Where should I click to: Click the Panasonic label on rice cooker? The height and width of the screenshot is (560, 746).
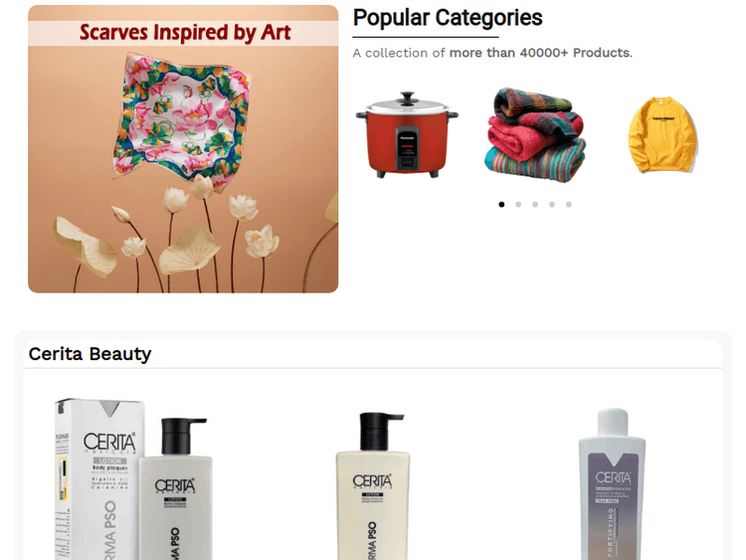(x=407, y=138)
